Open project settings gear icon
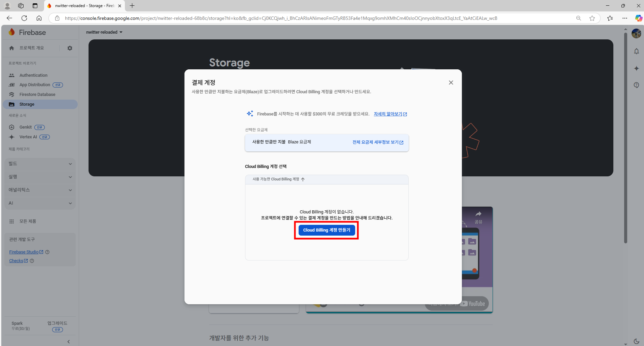644x346 pixels. (x=70, y=48)
